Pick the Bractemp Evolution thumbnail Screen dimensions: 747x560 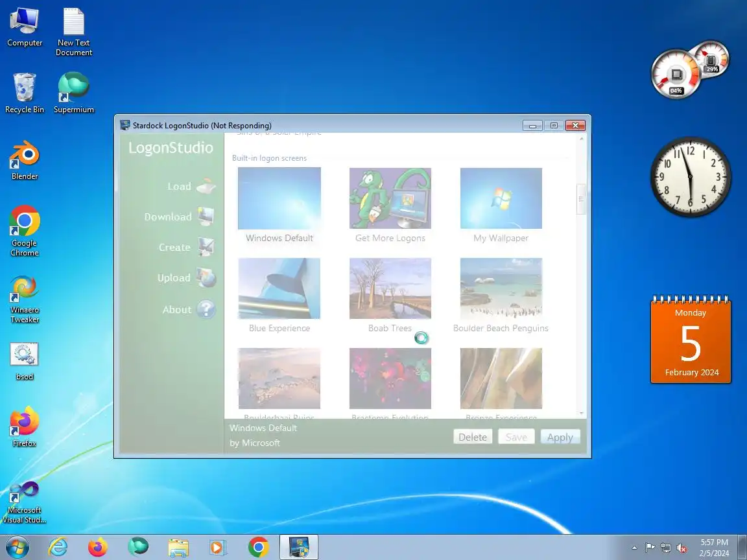click(x=390, y=378)
